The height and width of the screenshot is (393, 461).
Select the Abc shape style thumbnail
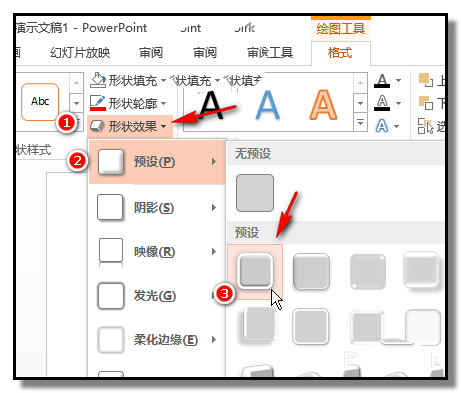pos(40,102)
